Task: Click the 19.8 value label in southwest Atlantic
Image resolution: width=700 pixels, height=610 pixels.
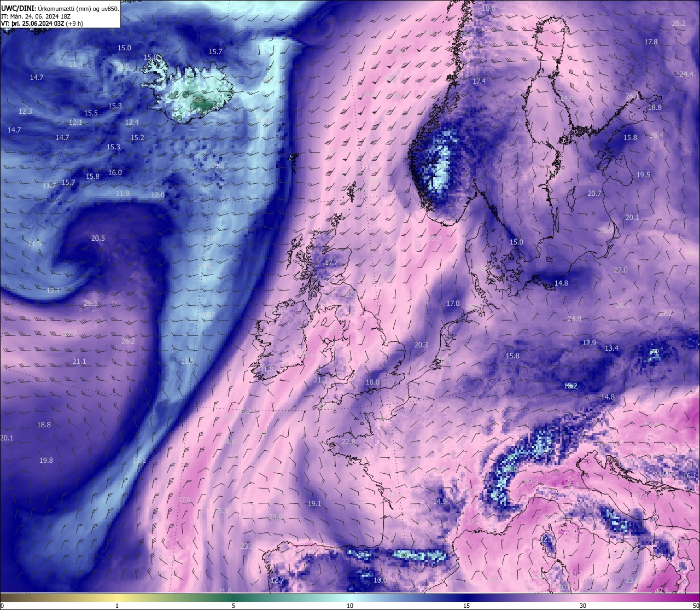Action: (46, 460)
